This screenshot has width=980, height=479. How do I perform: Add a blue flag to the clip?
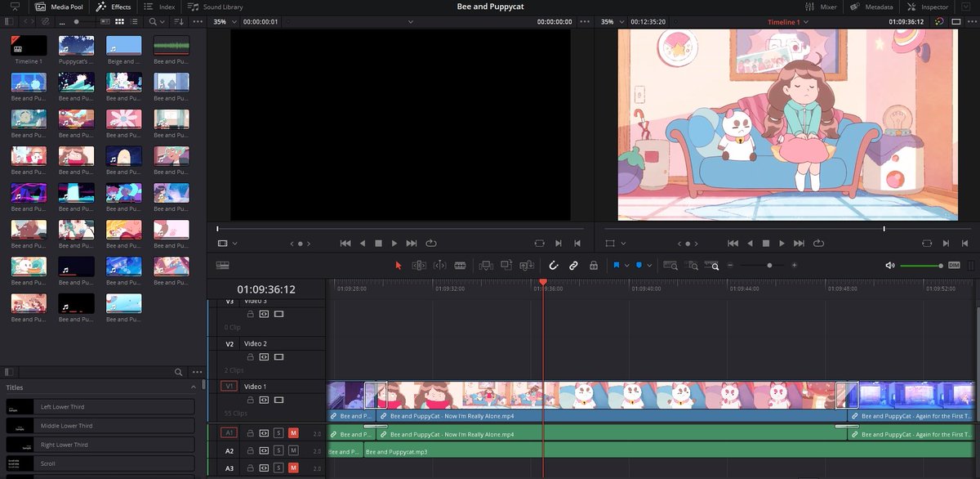pos(617,266)
